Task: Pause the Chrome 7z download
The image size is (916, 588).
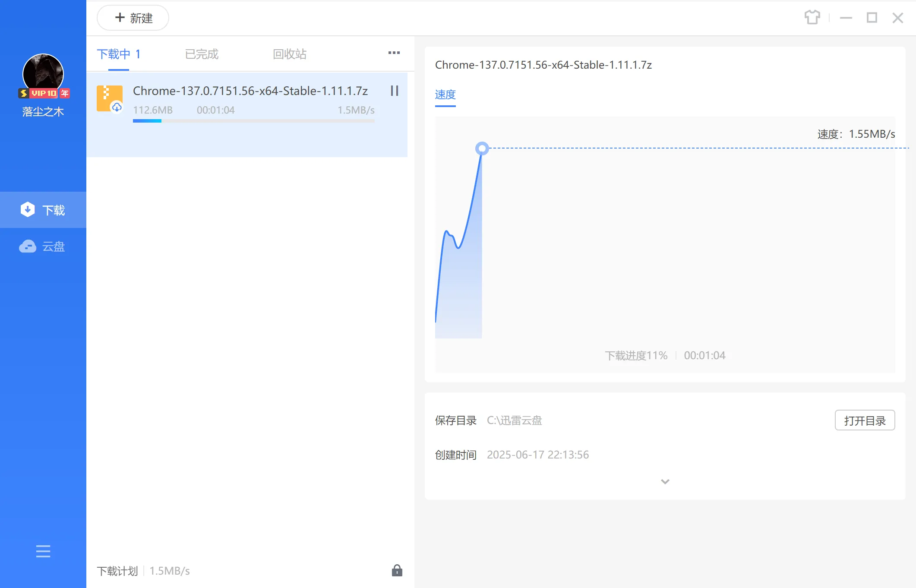Action: (x=394, y=91)
